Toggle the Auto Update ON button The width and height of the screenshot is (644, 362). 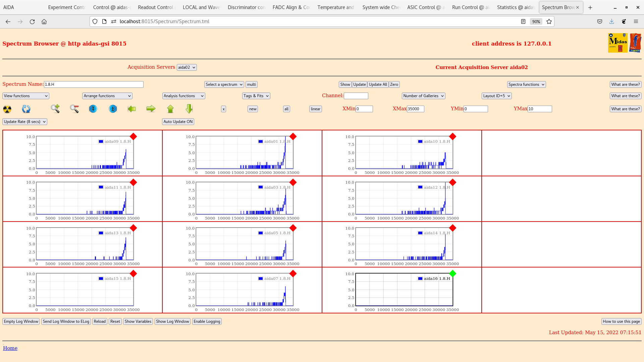[x=178, y=122]
